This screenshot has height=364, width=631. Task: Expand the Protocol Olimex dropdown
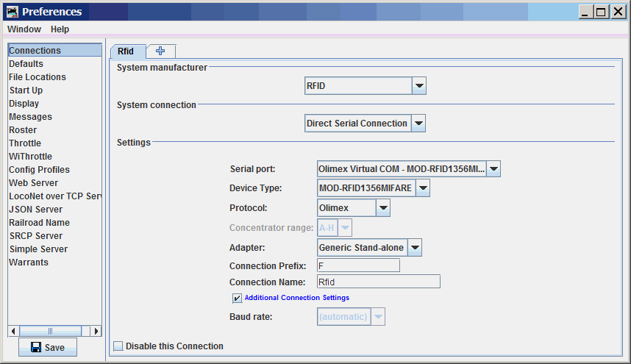[382, 208]
